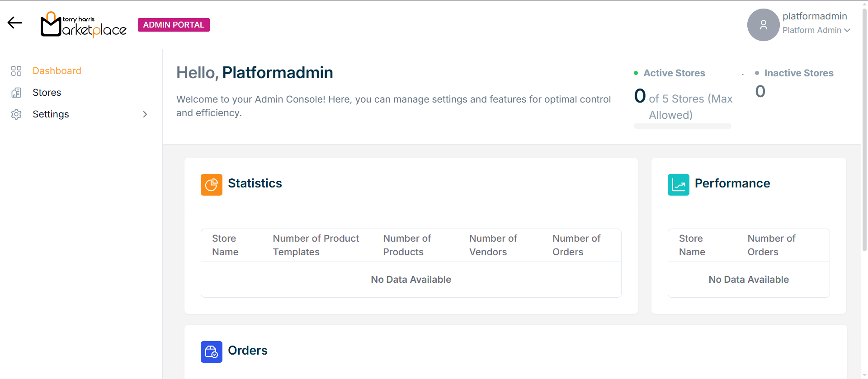Go to the Stores menu item
This screenshot has width=868, height=379.
click(47, 93)
